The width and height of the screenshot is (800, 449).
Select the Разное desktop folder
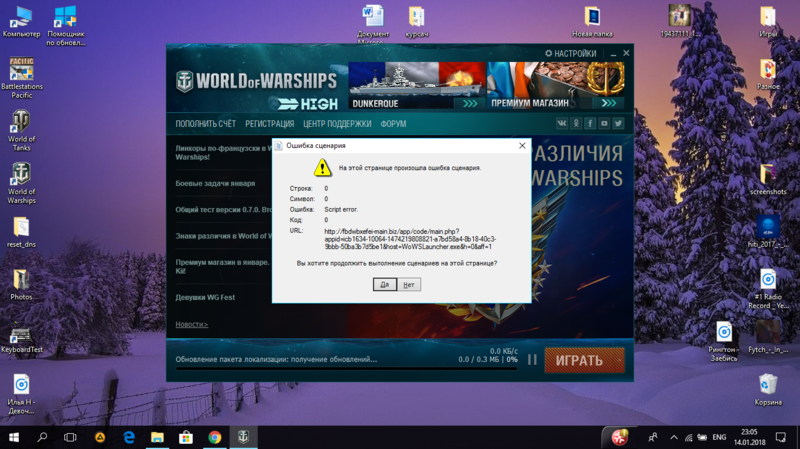pos(768,74)
